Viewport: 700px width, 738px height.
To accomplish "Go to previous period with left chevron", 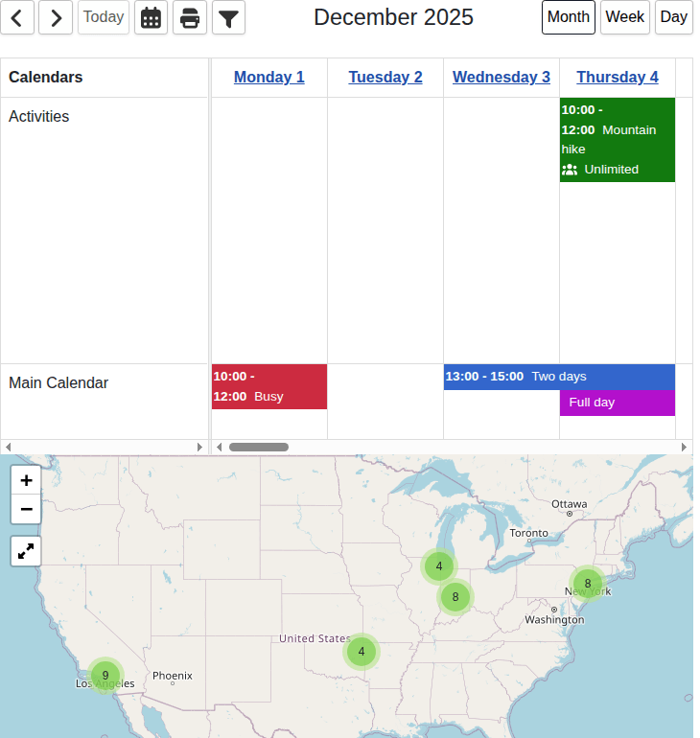I will (x=17, y=17).
